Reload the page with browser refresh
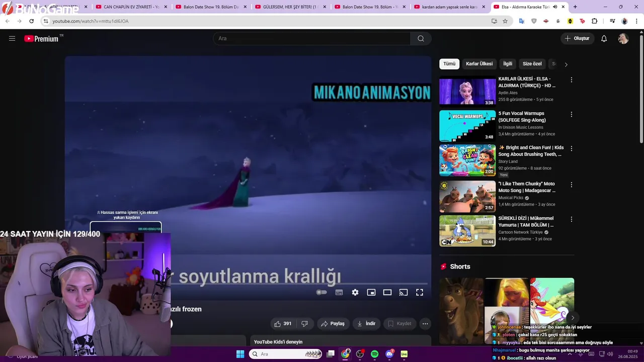This screenshot has width=644, height=362. (31, 21)
